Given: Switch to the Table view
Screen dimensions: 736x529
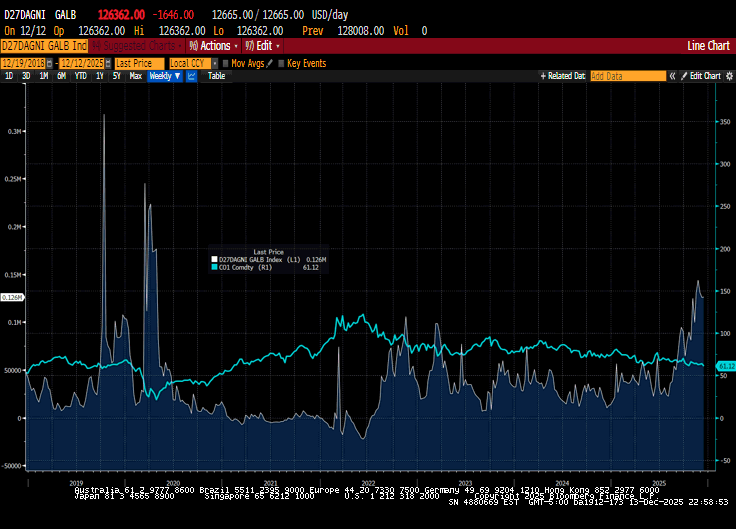Looking at the screenshot, I should pyautogui.click(x=216, y=76).
